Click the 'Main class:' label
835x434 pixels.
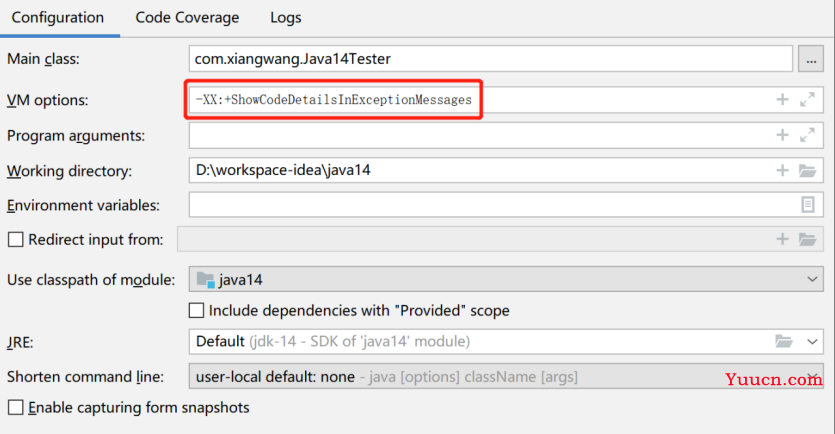(x=43, y=59)
